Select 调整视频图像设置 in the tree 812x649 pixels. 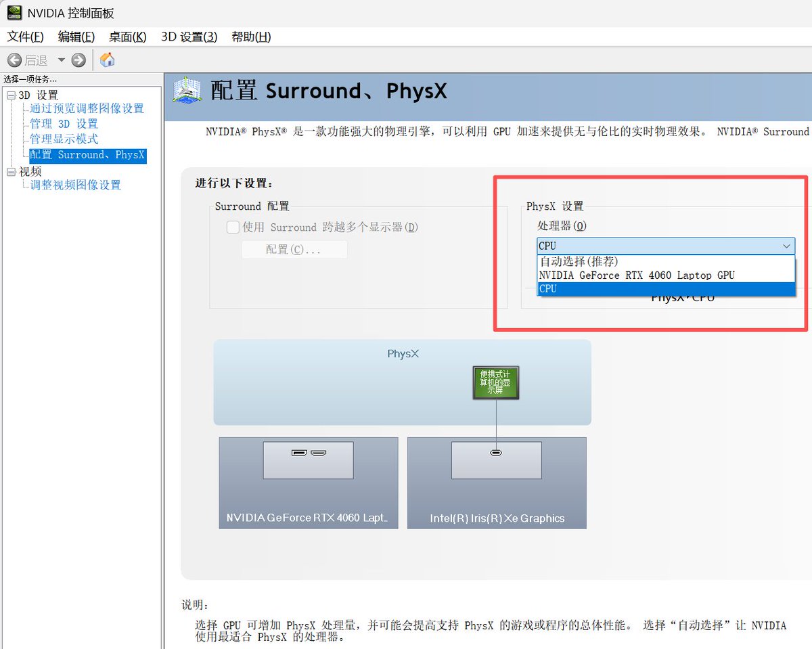click(75, 185)
